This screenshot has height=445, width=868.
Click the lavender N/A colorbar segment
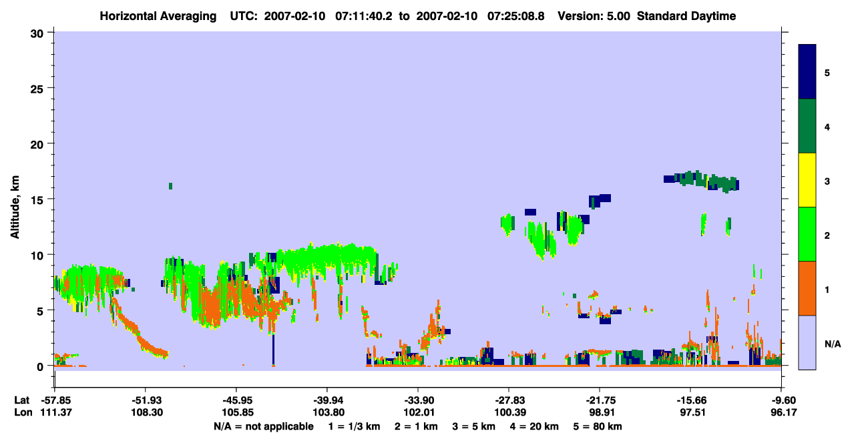[x=807, y=342]
